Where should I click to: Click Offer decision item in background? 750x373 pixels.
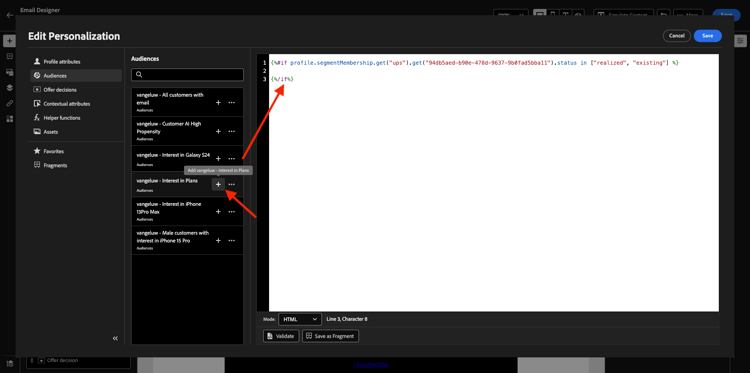[x=78, y=361]
